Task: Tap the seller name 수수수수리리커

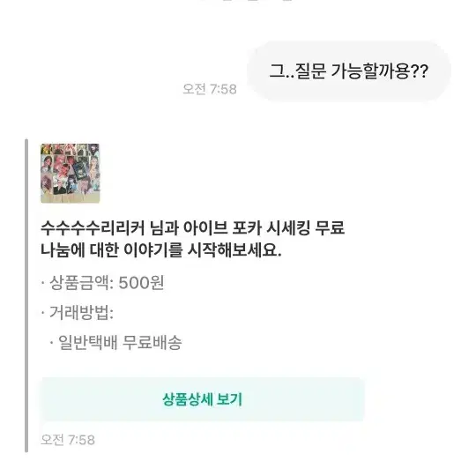Action: coord(93,227)
